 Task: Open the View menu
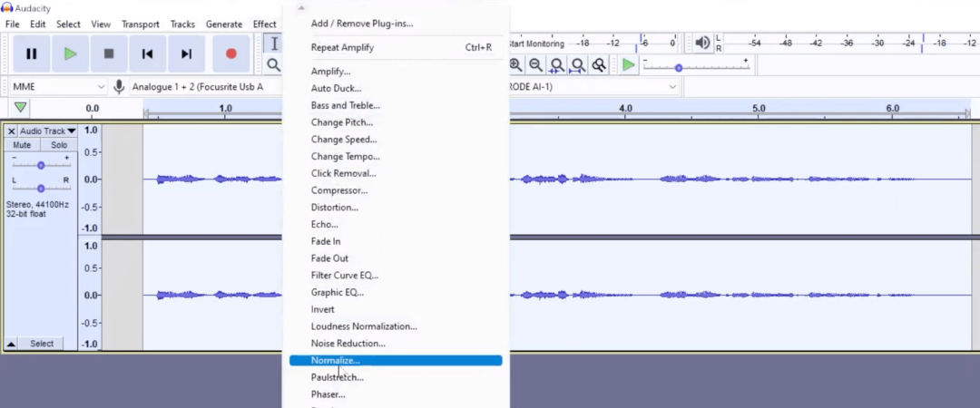pos(101,24)
